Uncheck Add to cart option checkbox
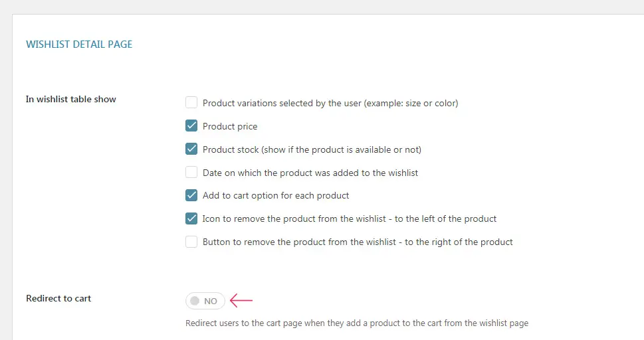The image size is (644, 340). (x=191, y=195)
